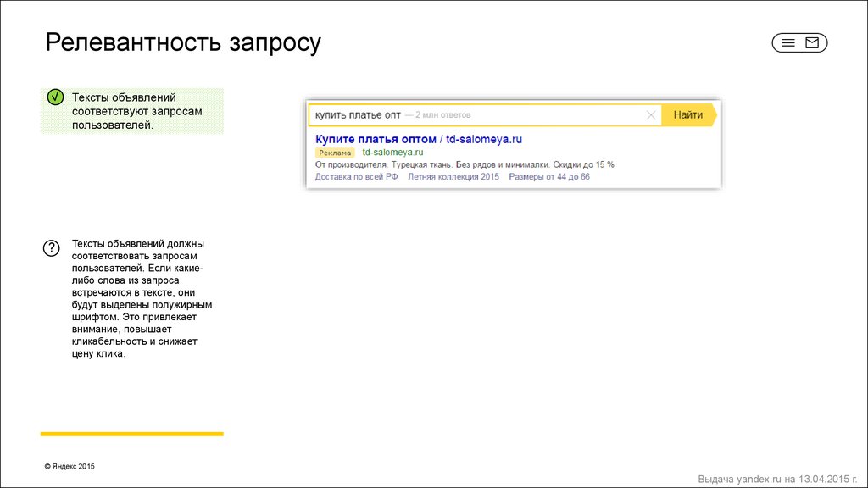Click the hamburger menu icon at top right

[787, 43]
